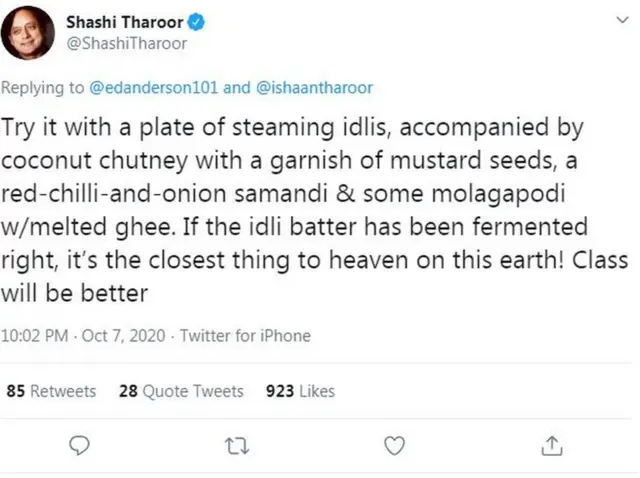Click the "Replying to" label
This screenshot has width=640, height=478.
[43, 87]
